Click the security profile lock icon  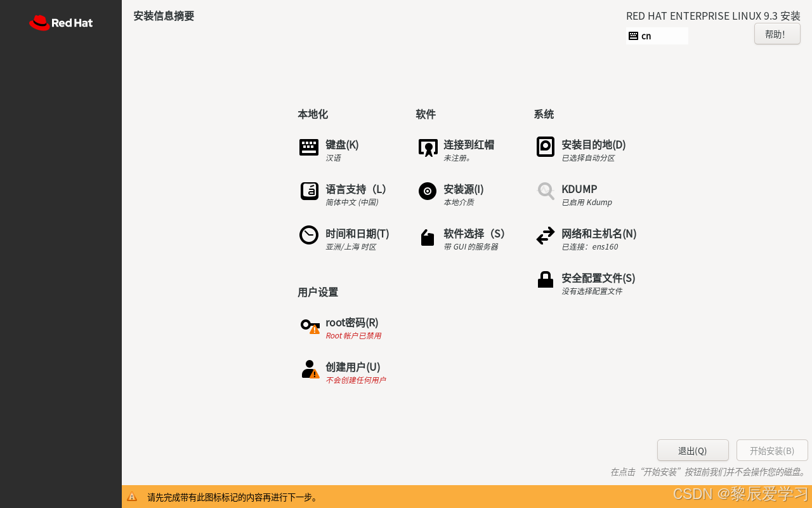click(546, 279)
